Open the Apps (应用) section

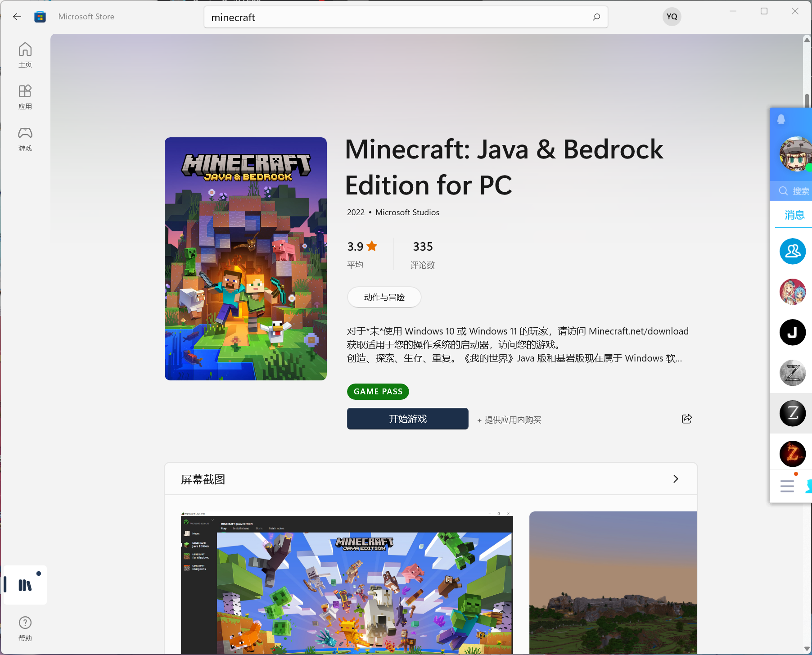click(x=25, y=97)
